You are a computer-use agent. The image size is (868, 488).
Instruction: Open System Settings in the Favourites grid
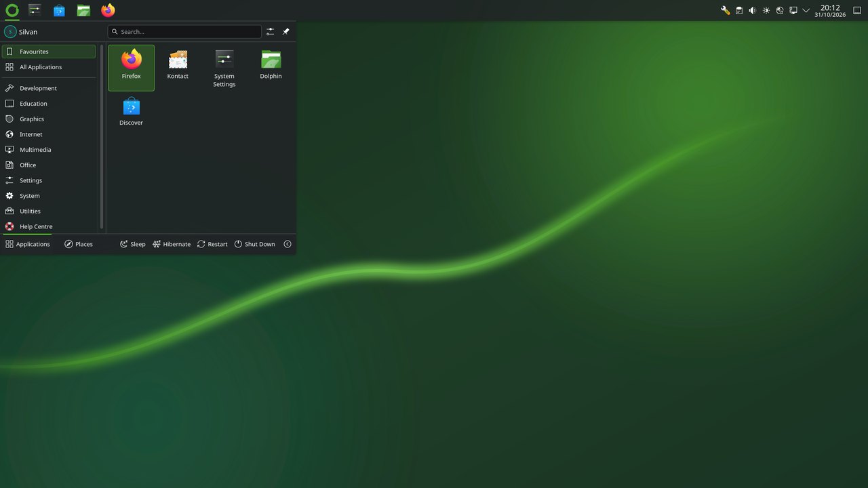(224, 68)
